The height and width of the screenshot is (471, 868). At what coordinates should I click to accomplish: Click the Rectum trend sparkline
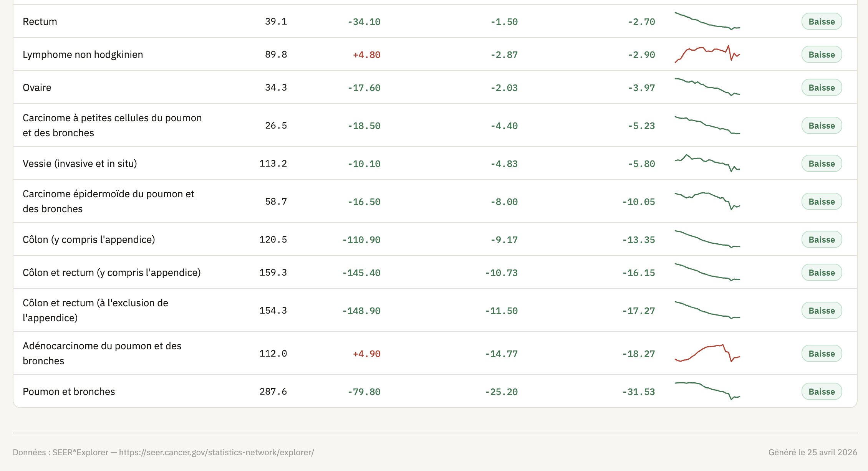pyautogui.click(x=707, y=21)
